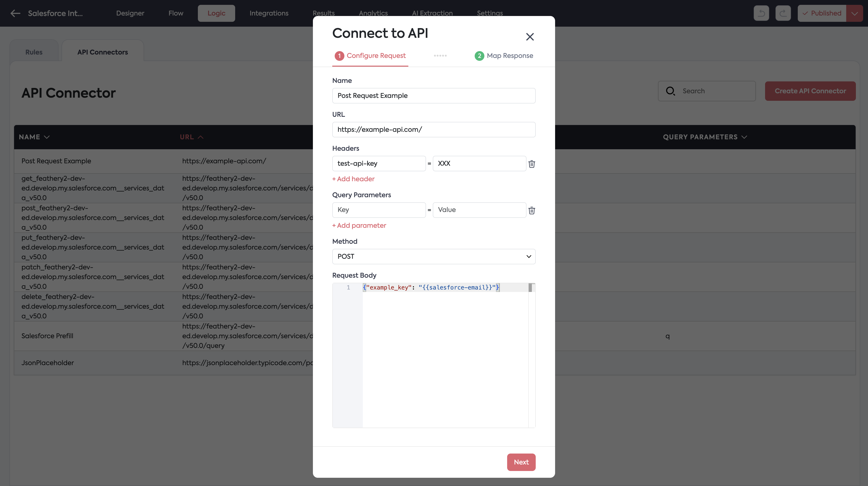Click the Next button
The width and height of the screenshot is (868, 486).
[521, 462]
